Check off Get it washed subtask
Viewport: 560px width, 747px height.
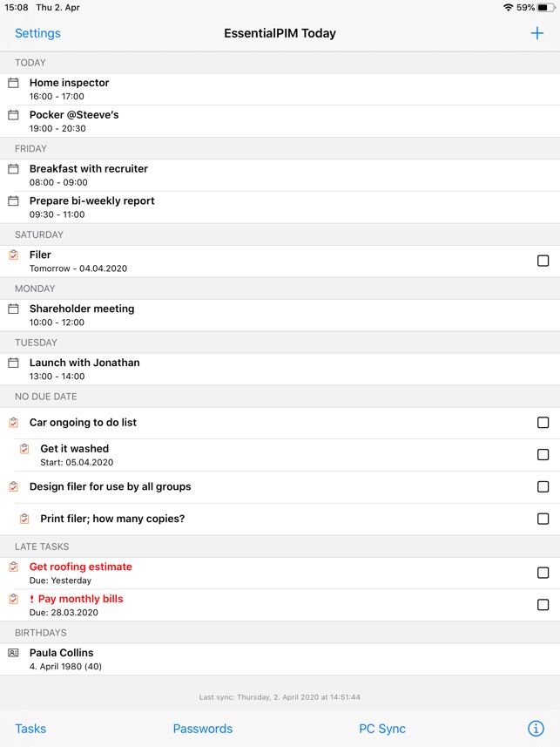click(x=543, y=454)
